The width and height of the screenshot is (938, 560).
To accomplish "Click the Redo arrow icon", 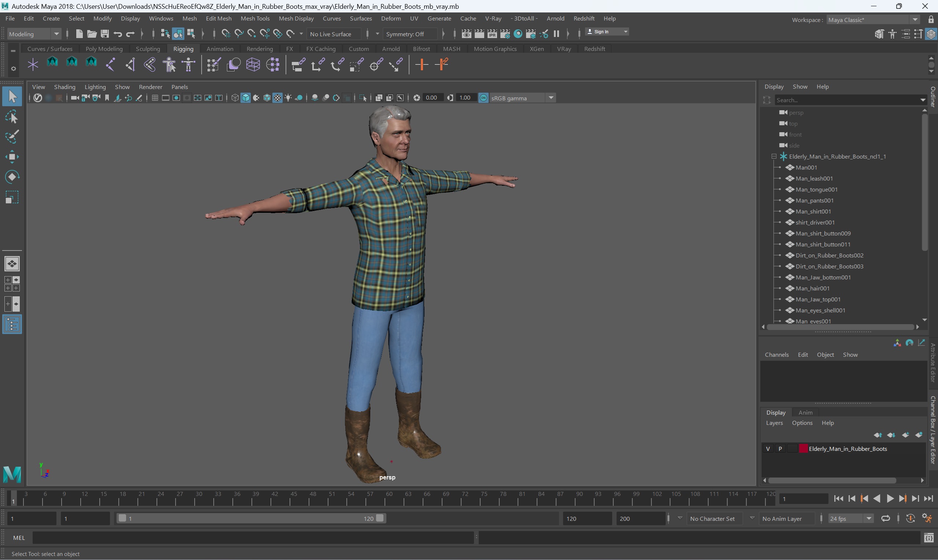I will [x=130, y=34].
